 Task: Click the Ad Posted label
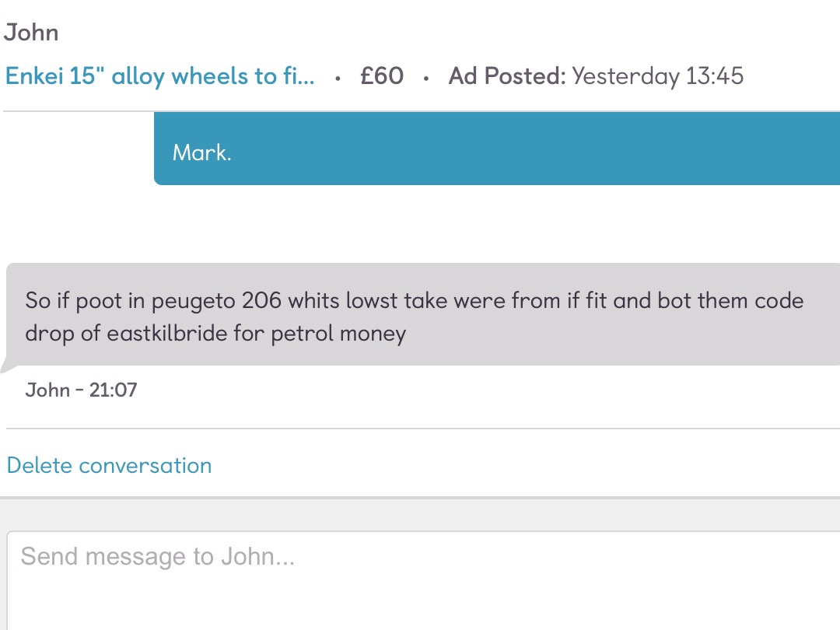click(x=507, y=76)
